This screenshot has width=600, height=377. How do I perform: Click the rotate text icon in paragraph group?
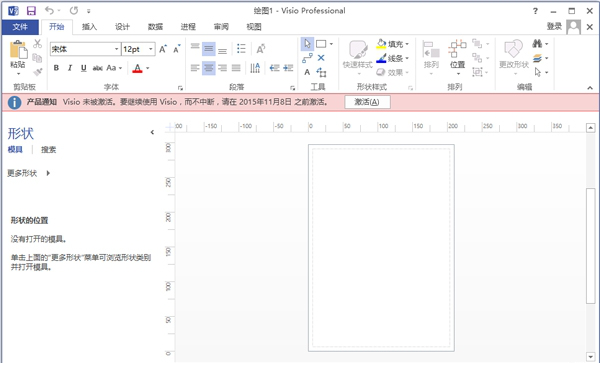pos(261,49)
